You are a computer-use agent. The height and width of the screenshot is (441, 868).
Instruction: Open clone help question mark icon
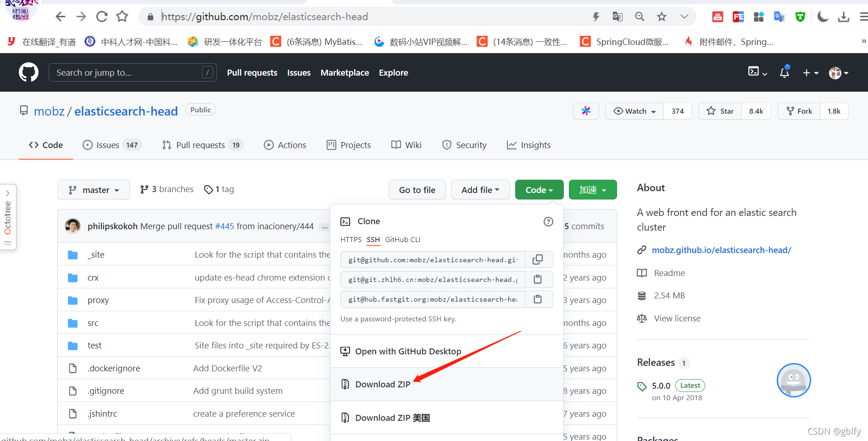548,221
